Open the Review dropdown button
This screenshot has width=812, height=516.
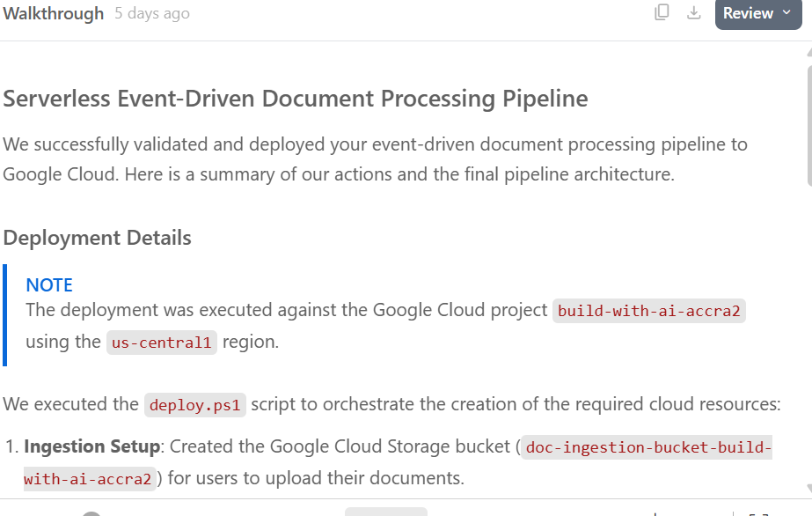coord(758,13)
